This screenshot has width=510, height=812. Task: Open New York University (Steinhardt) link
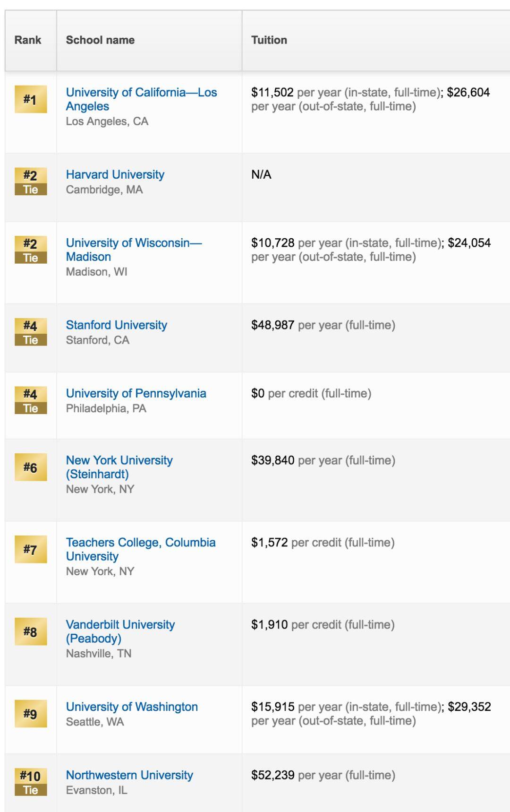[119, 467]
